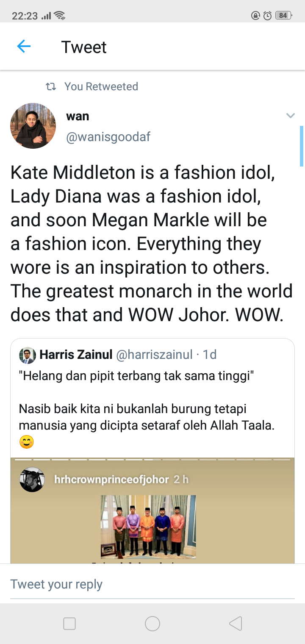Tap the back arrow icon

coord(24,47)
